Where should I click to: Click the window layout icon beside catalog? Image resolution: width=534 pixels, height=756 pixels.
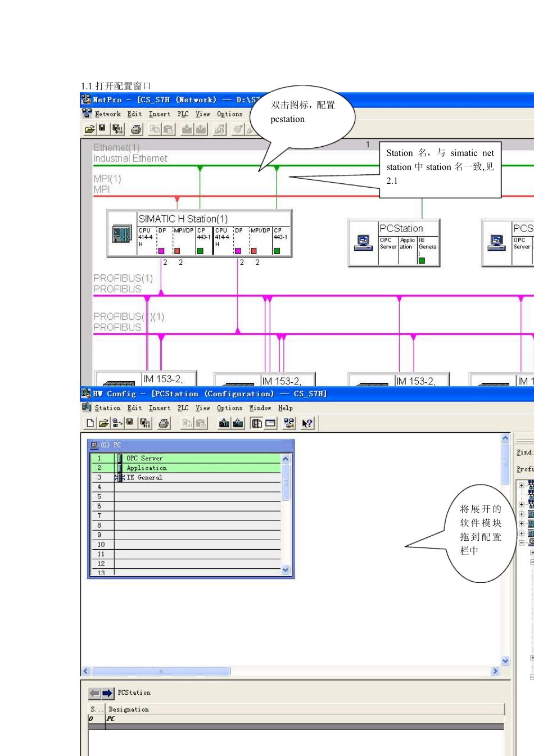(270, 423)
